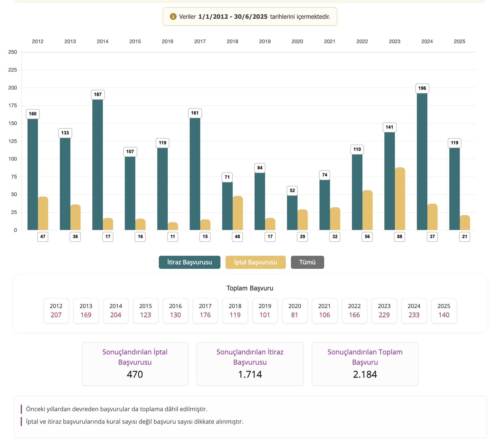Toggle the İtiraz Başvurusu series filter
Image resolution: width=504 pixels, height=445 pixels.
tap(189, 262)
